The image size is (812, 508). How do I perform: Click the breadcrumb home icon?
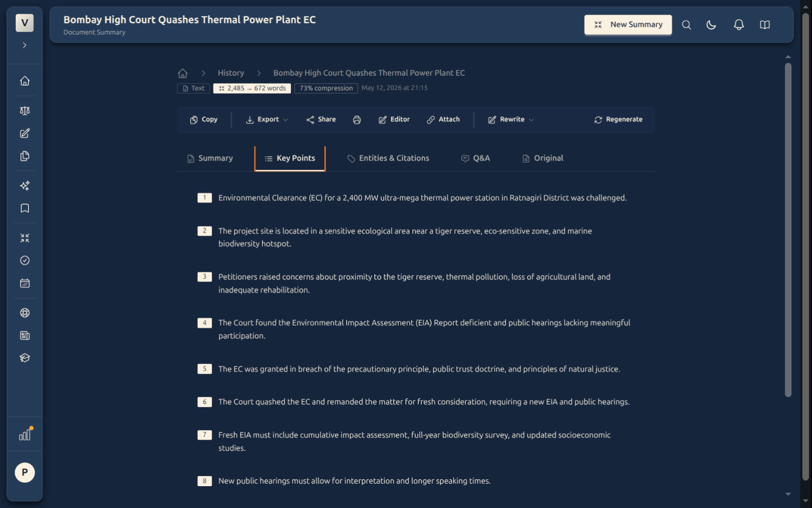[183, 73]
